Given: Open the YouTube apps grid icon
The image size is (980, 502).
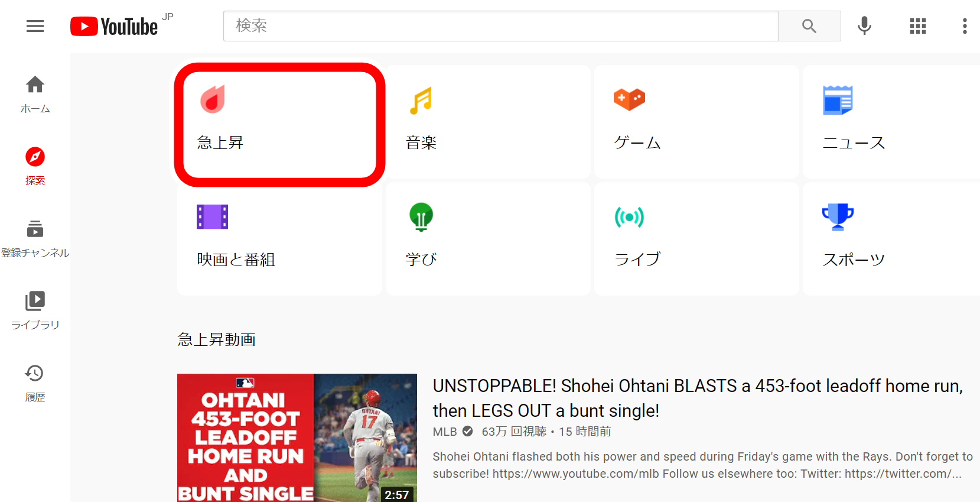Looking at the screenshot, I should coord(917,26).
